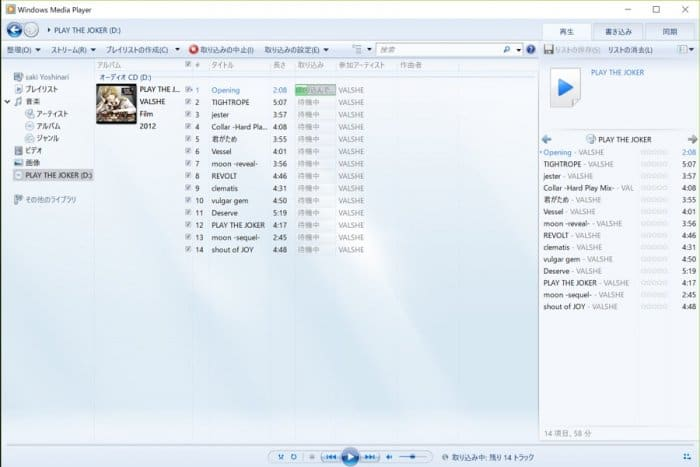The width and height of the screenshot is (700, 467).
Task: Click the list options icon in right pane
Action: [x=682, y=50]
